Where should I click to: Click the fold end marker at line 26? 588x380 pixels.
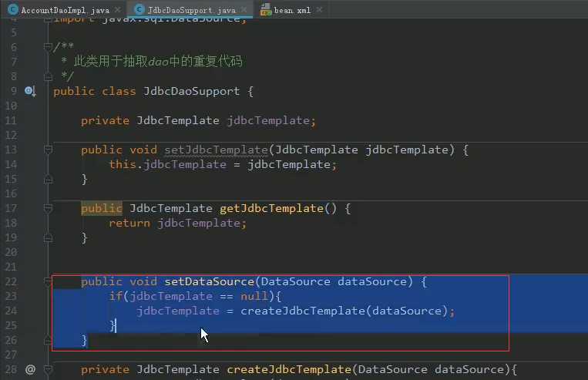(48, 340)
